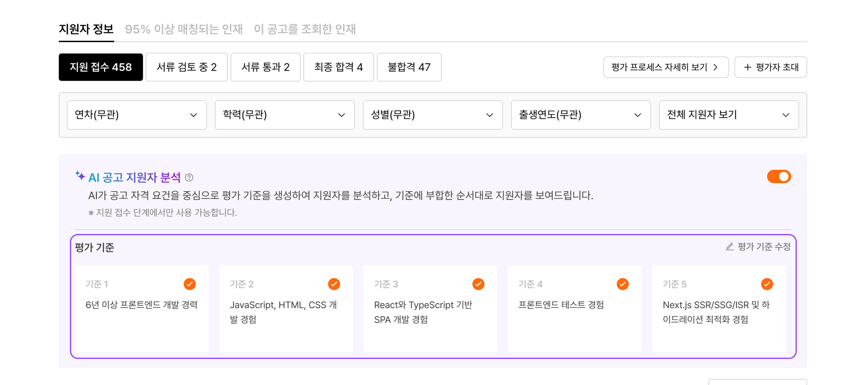
Task: Uncheck the 기준 5 checkmark
Action: point(767,284)
